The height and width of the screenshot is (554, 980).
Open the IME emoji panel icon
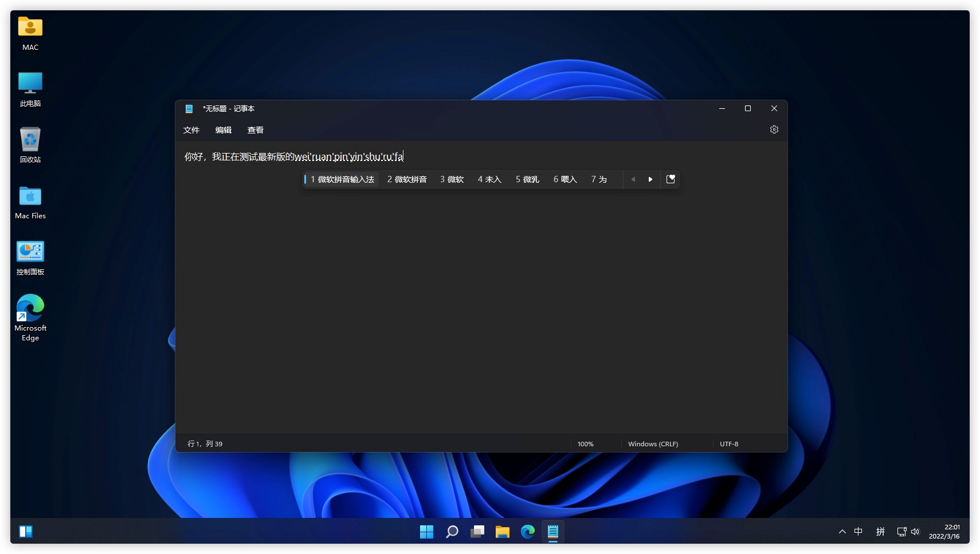pos(671,179)
